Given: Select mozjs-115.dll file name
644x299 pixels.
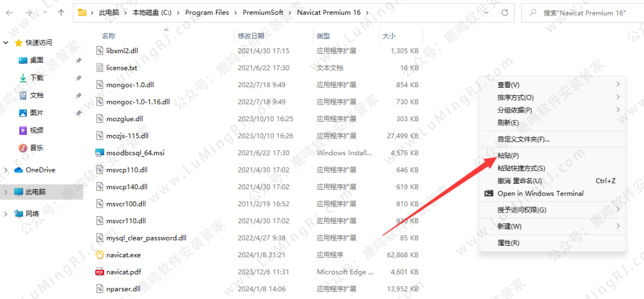Looking at the screenshot, I should pyautogui.click(x=128, y=135).
